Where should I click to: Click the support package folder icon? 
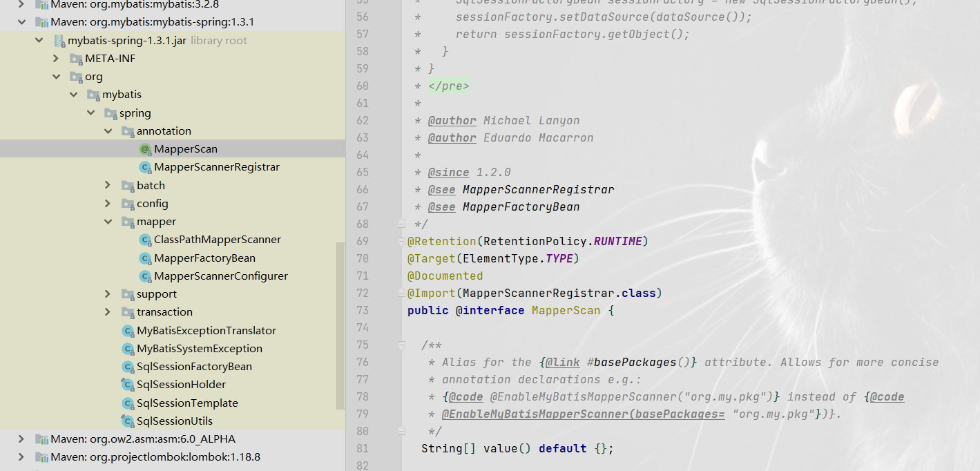(128, 294)
